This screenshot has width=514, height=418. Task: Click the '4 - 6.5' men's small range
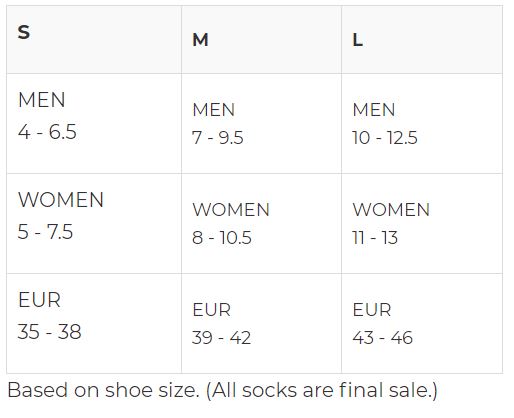(47, 132)
